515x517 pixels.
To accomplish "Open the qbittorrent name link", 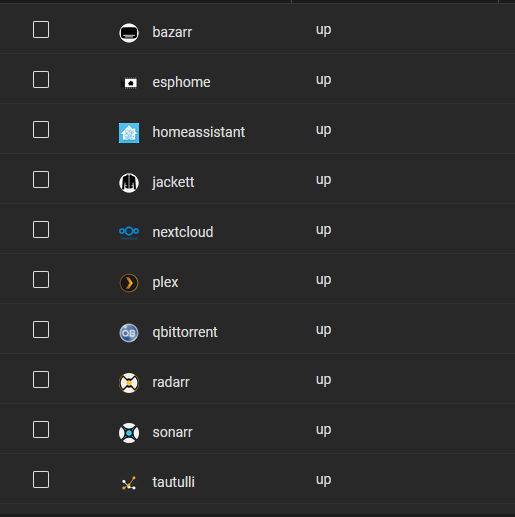I will (185, 332).
